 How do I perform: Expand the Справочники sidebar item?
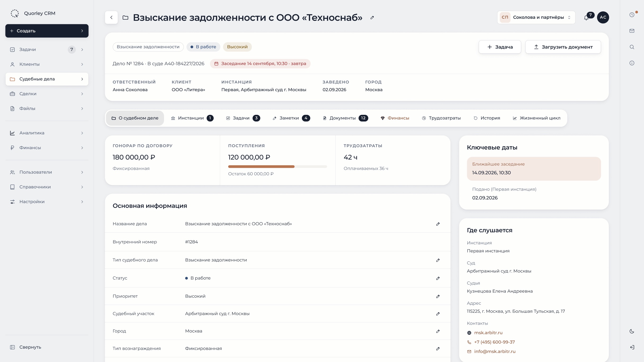coord(82,187)
